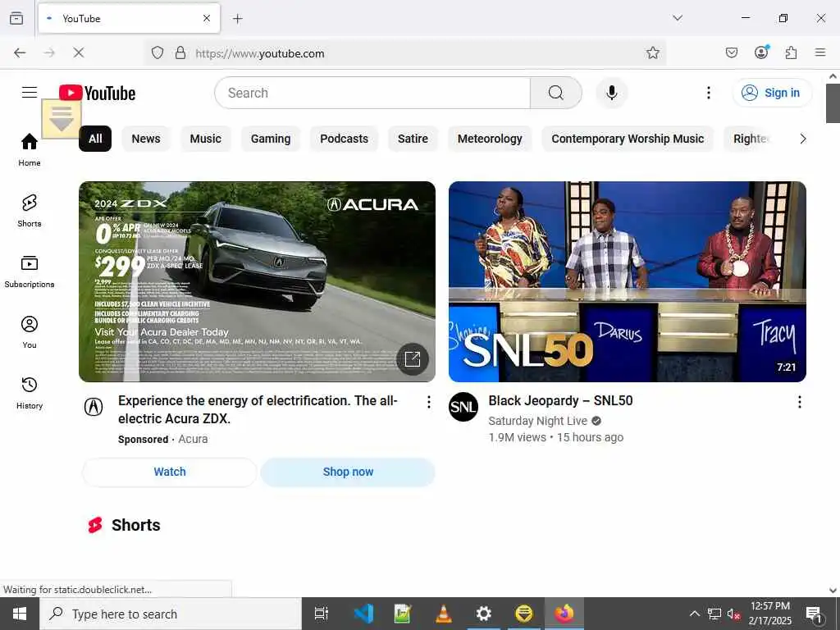Screen dimensions: 840x630
Task: Select the Gaming category chip
Action: click(271, 139)
